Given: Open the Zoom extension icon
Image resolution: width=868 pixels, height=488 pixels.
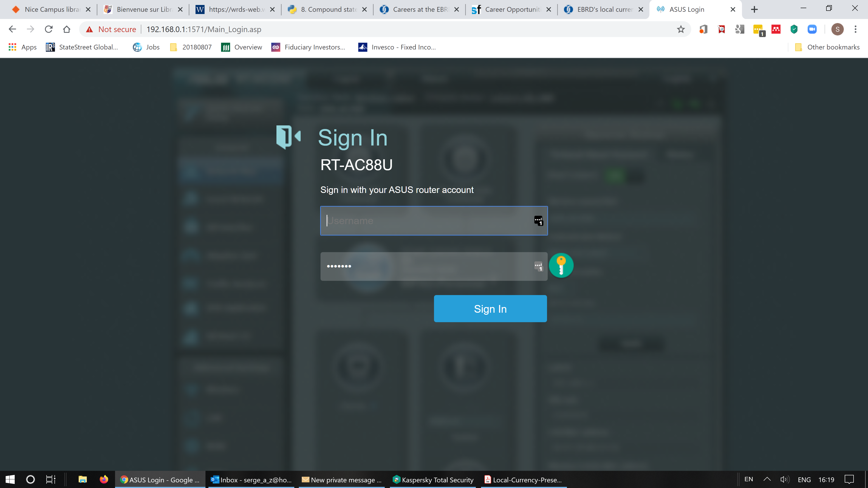Looking at the screenshot, I should click(812, 29).
